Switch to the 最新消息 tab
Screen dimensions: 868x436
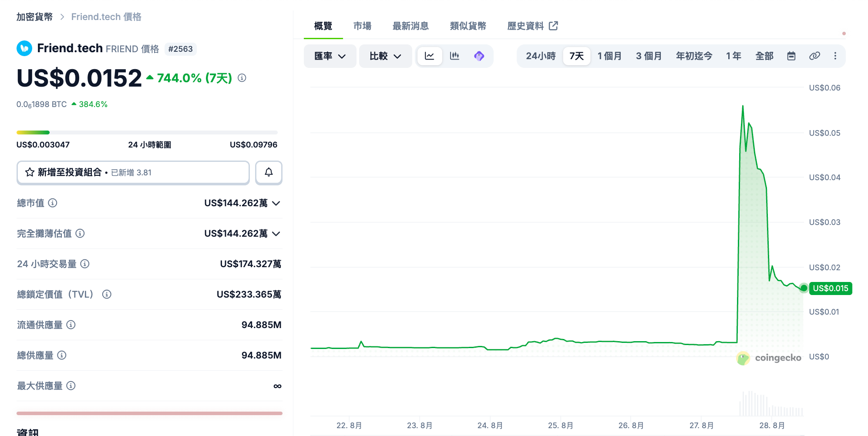pyautogui.click(x=410, y=26)
